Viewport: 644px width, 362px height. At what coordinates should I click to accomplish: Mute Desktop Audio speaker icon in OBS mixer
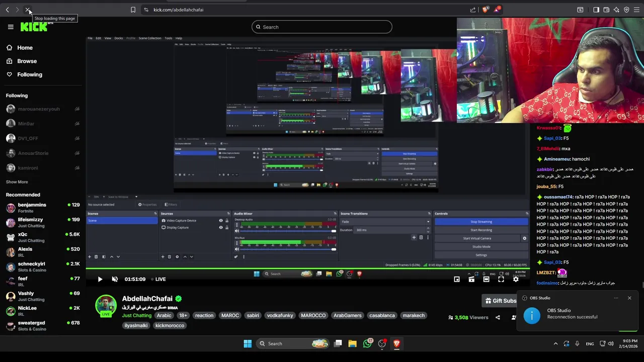pos(237,231)
